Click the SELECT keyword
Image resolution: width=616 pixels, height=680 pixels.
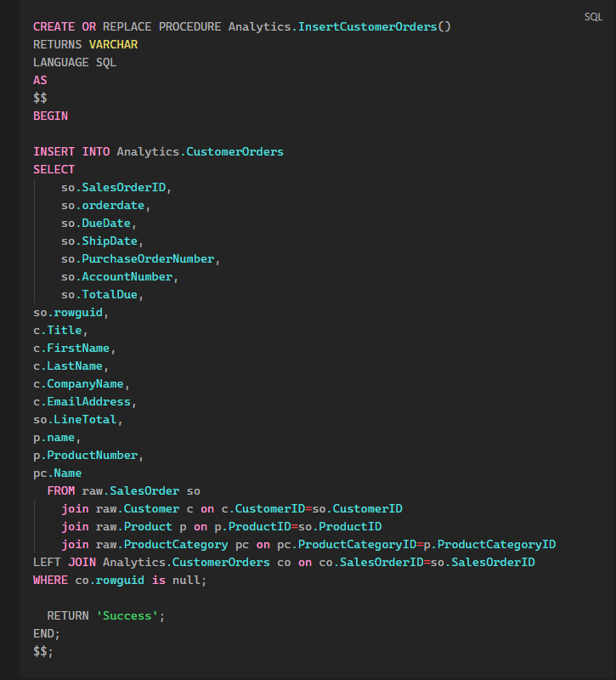54,169
